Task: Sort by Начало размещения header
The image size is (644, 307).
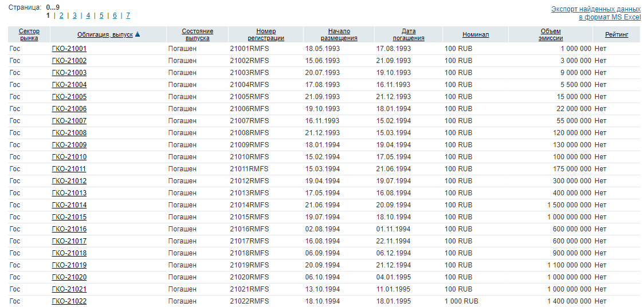Action: pos(339,34)
